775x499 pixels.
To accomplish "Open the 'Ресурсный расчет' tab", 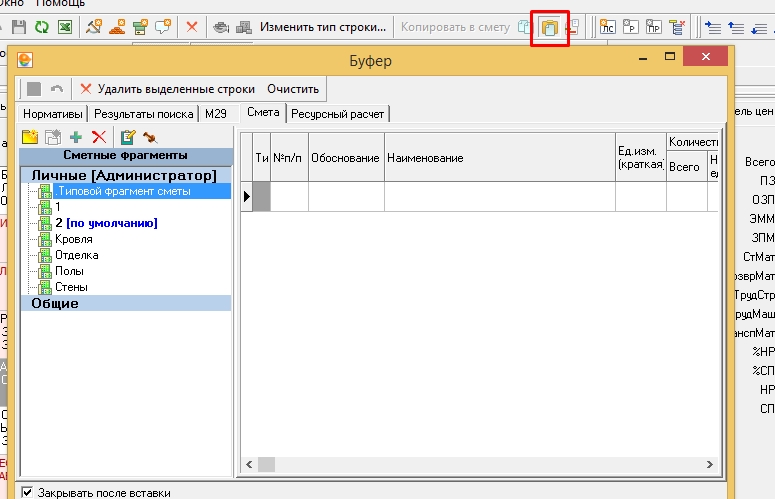I will click(338, 114).
